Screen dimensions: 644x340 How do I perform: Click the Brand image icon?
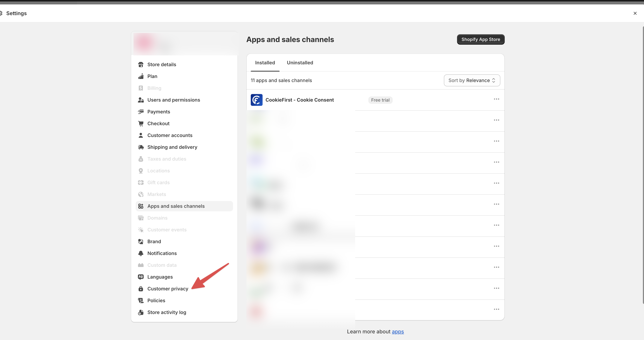(x=141, y=241)
